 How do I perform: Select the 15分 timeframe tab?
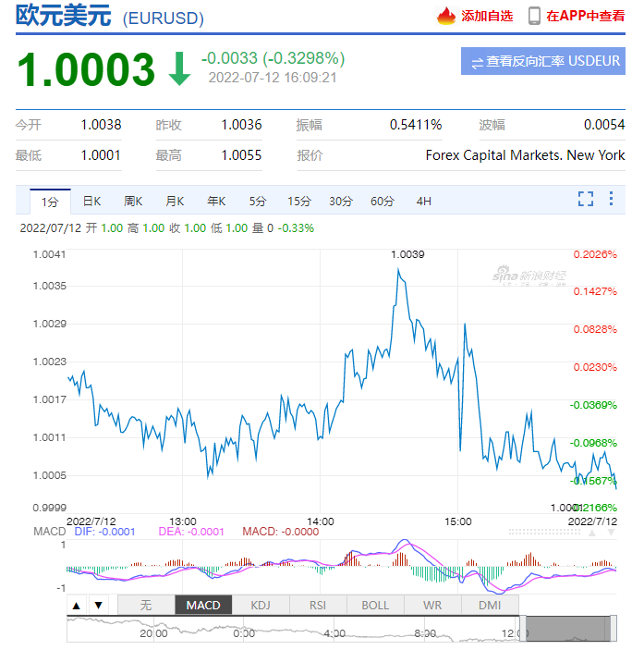point(298,201)
